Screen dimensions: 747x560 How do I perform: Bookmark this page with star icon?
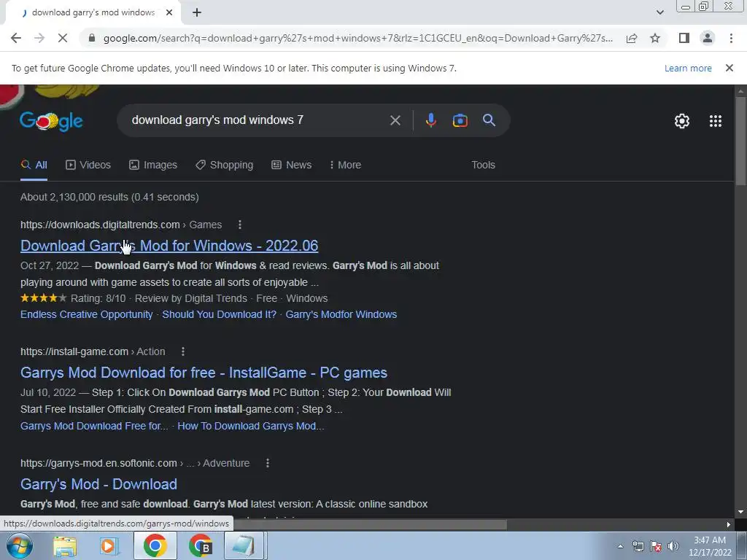655,38
